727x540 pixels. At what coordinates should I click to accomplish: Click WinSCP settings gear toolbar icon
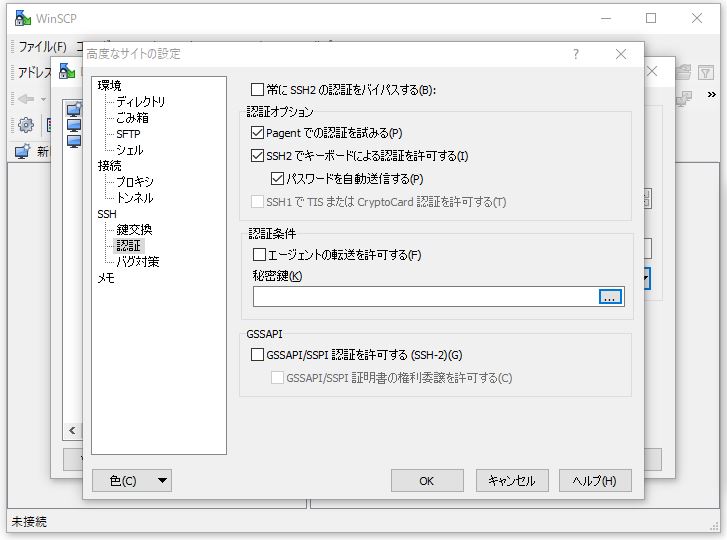coord(26,124)
